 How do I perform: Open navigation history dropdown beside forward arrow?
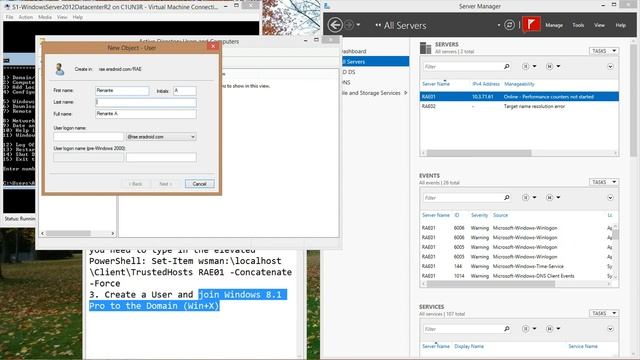click(358, 25)
